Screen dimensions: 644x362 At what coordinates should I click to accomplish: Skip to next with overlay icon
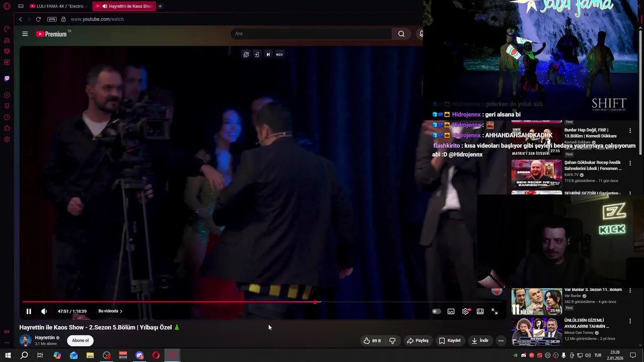coord(268,54)
